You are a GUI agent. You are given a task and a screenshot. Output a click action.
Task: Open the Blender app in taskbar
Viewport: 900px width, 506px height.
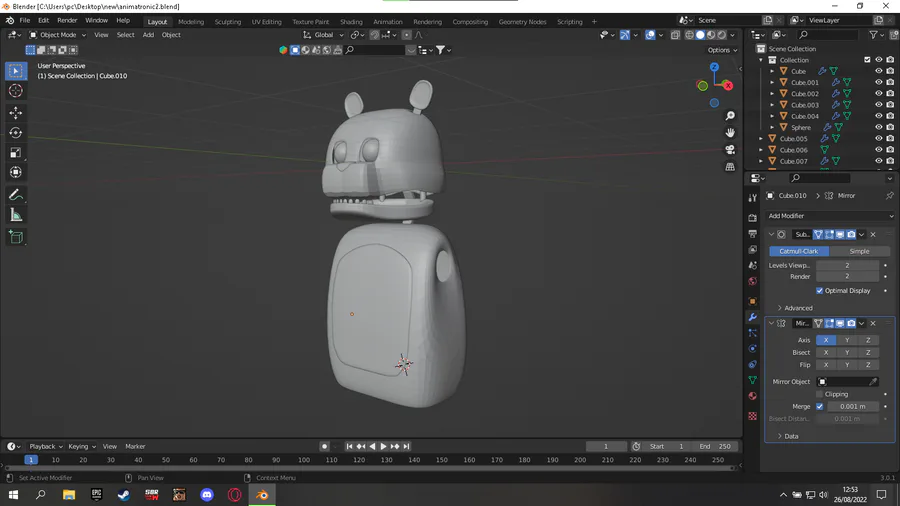click(262, 495)
